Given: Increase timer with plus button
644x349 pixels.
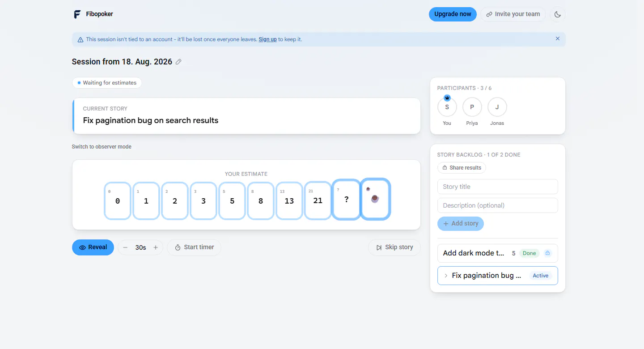Looking at the screenshot, I should click(156, 247).
